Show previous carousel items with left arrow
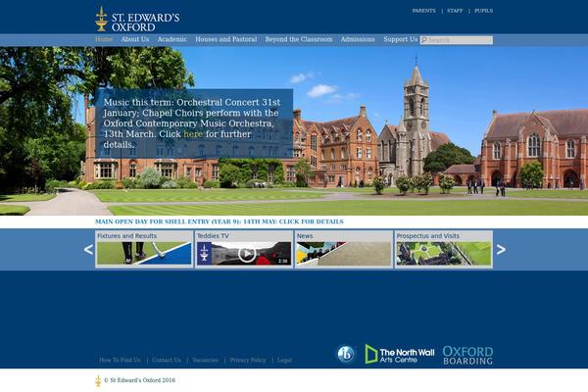The width and height of the screenshot is (588, 392). (88, 250)
